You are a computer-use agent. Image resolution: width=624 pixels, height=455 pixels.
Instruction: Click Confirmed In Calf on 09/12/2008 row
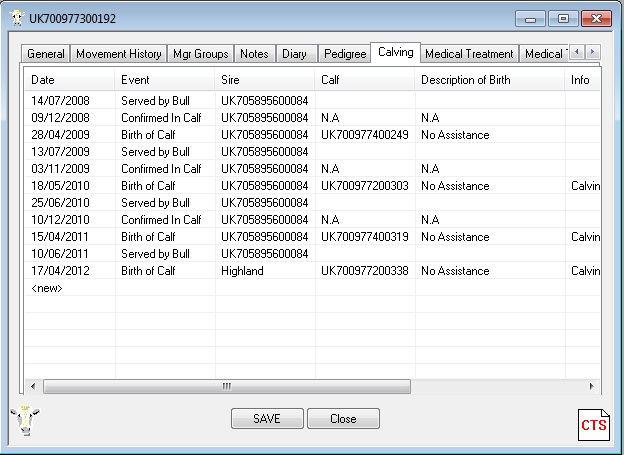[161, 118]
